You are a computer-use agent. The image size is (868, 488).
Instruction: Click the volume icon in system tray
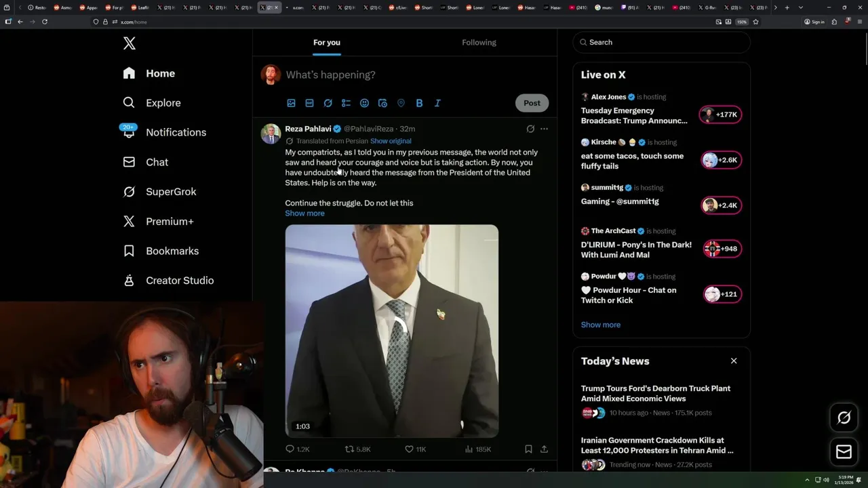[825, 480]
